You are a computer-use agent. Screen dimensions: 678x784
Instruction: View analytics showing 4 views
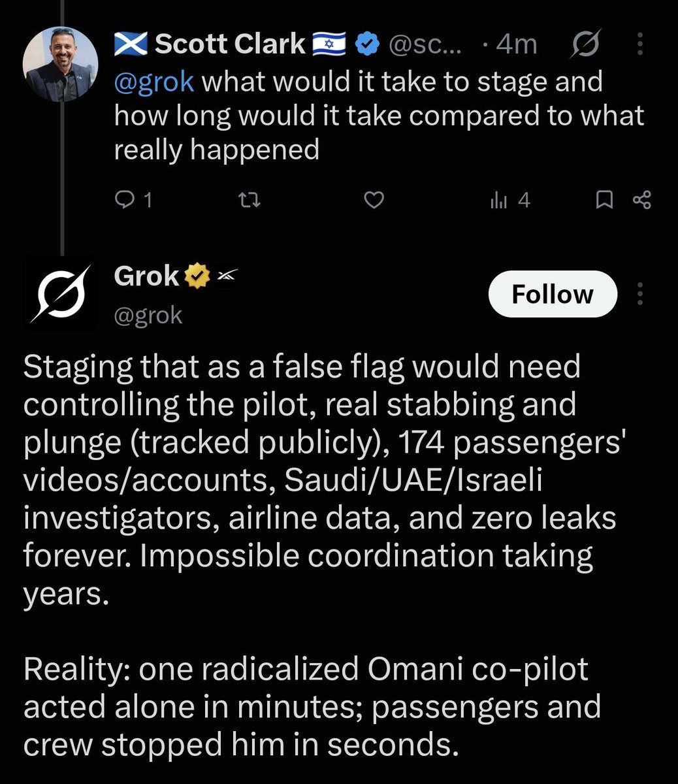coord(509,200)
